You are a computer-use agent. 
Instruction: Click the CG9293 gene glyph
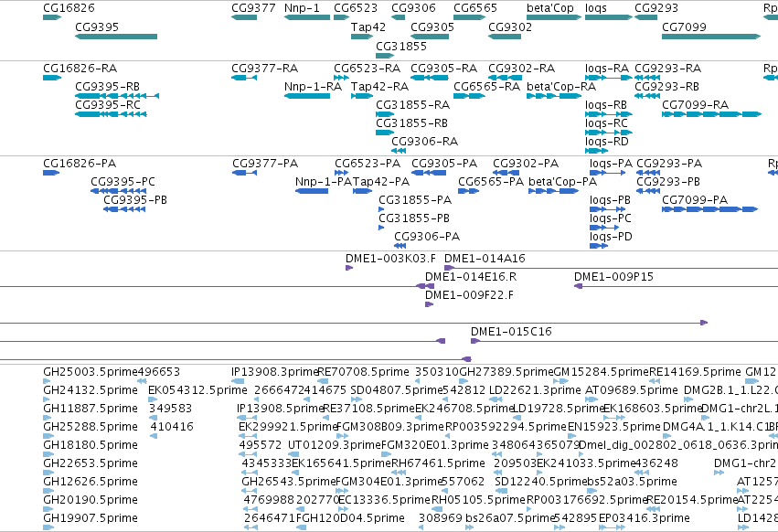click(646, 17)
